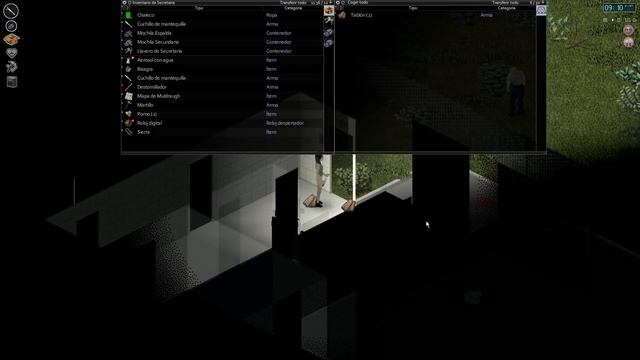Select the keyring container icon
This screenshot has height=360, width=640.
(x=329, y=21)
